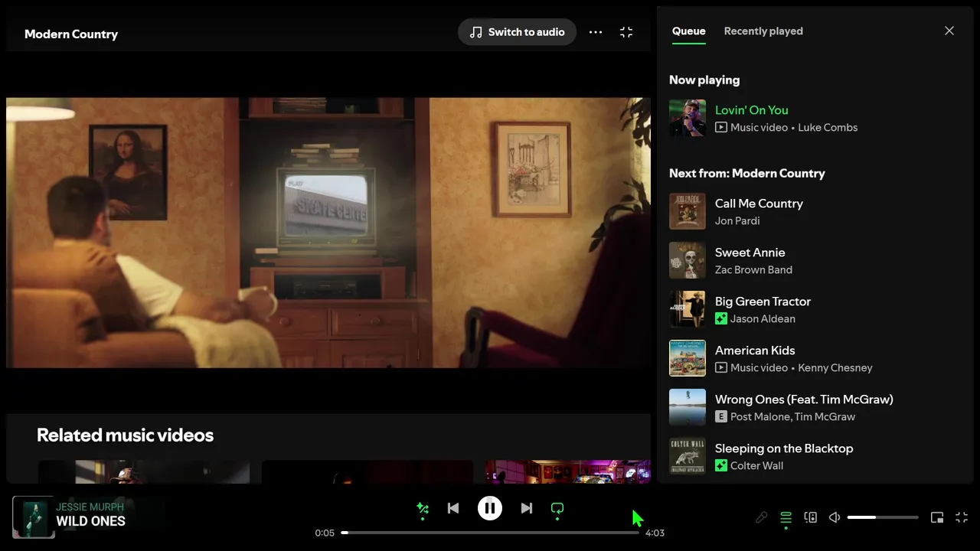Image resolution: width=980 pixels, height=551 pixels.
Task: Click the explicit E badge beside Post Malone
Action: pyautogui.click(x=721, y=417)
